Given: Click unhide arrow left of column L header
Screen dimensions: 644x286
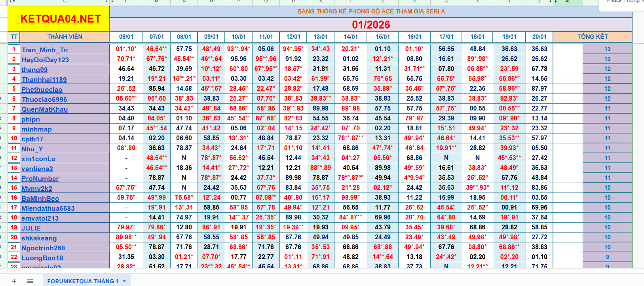Looking at the screenshot, I should [x=112, y=2].
